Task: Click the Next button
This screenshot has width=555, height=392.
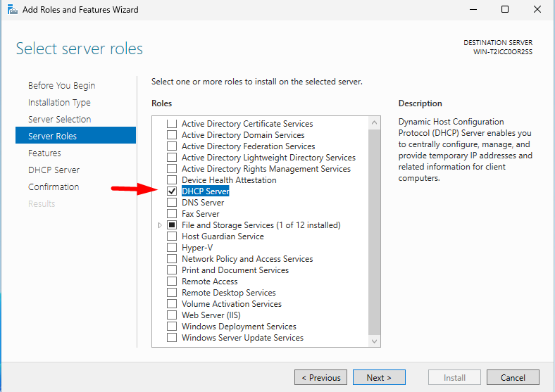Action: point(379,377)
